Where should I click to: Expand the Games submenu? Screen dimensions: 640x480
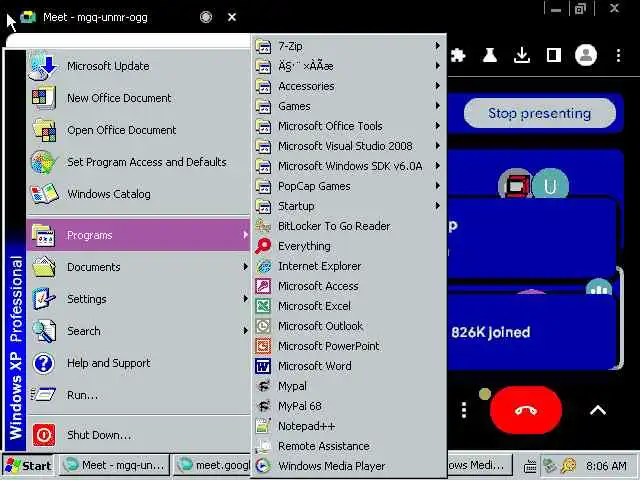349,106
